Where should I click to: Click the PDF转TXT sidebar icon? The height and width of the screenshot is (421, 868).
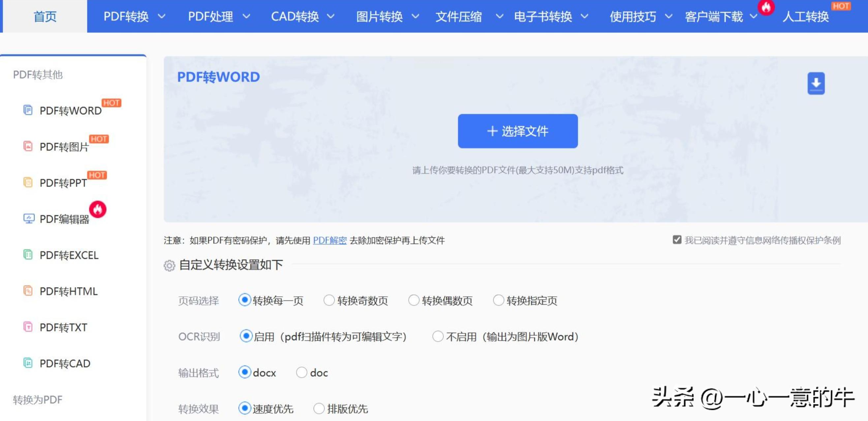[x=29, y=327]
